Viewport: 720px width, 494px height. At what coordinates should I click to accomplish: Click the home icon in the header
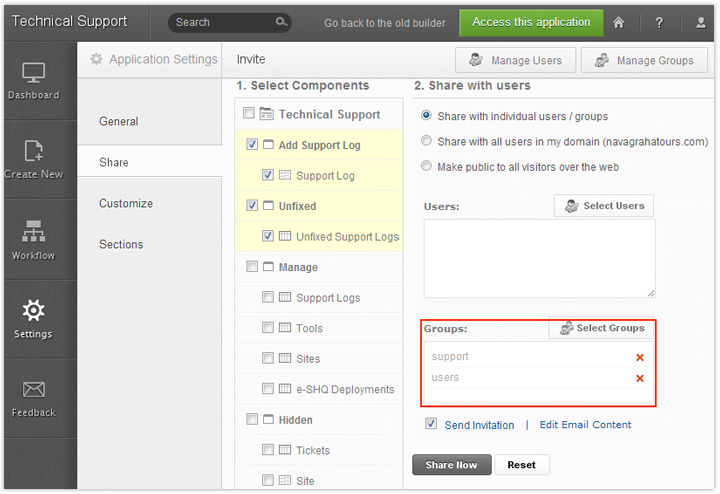619,22
